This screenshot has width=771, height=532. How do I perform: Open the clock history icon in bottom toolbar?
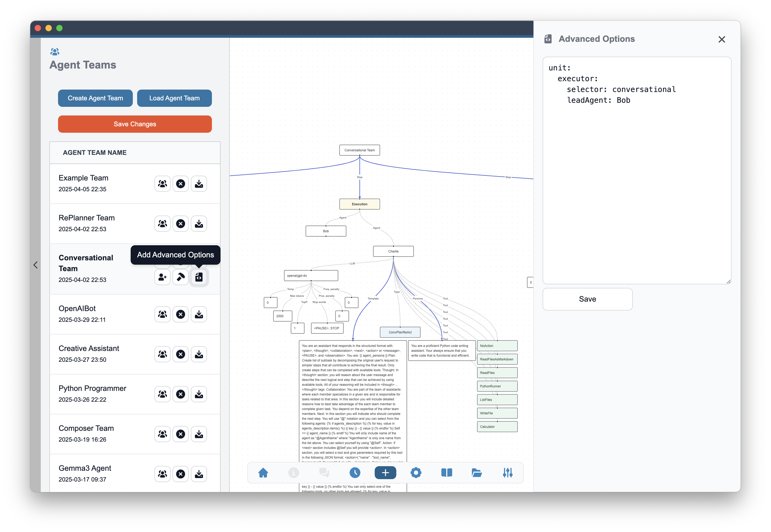355,473
